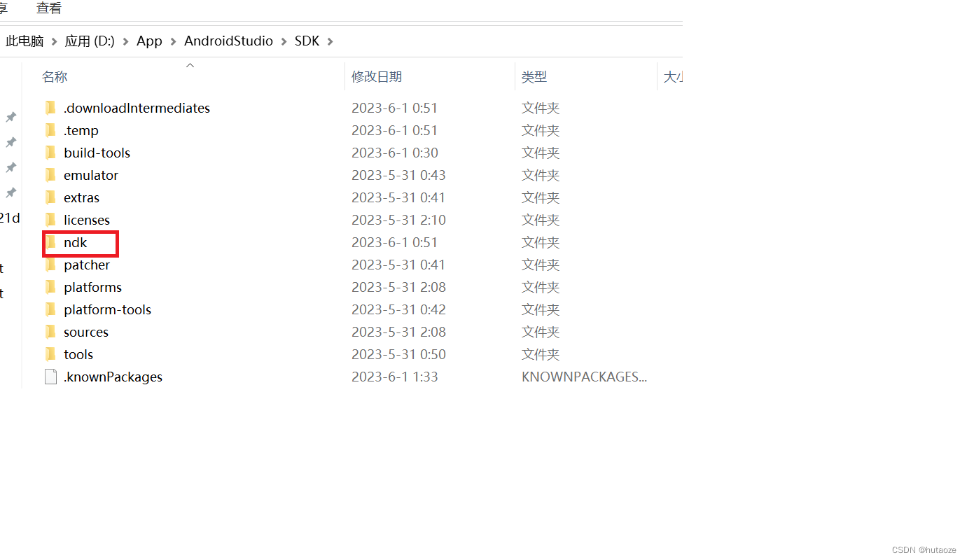Toggle the bottom quick access pin
This screenshot has width=967, height=560.
coord(11,192)
